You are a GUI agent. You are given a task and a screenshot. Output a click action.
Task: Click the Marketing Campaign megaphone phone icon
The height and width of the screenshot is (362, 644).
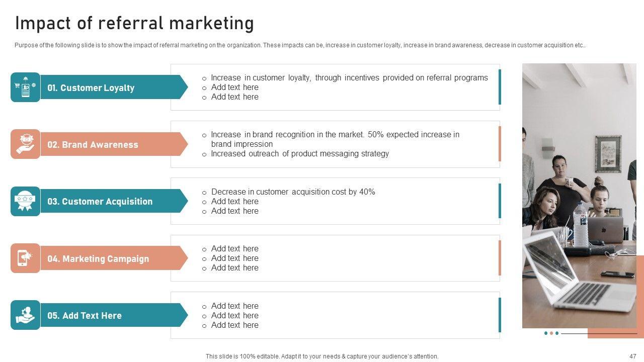pos(25,258)
